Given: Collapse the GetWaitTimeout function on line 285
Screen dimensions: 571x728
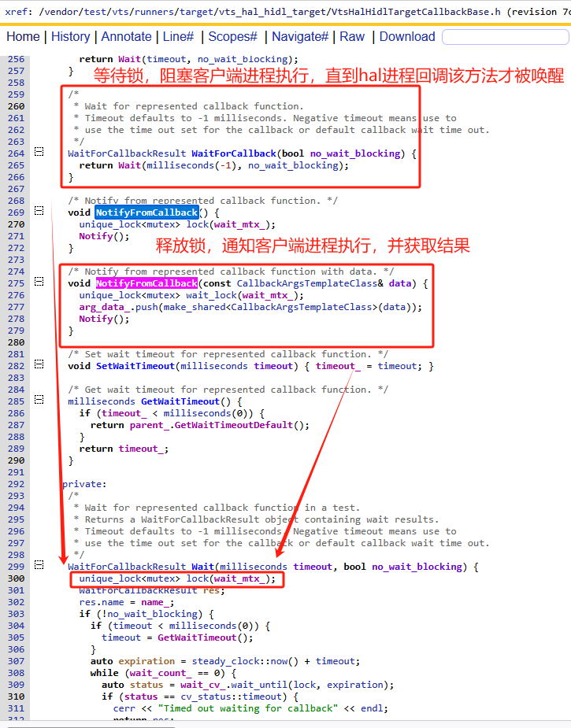Looking at the screenshot, I should 39,400.
